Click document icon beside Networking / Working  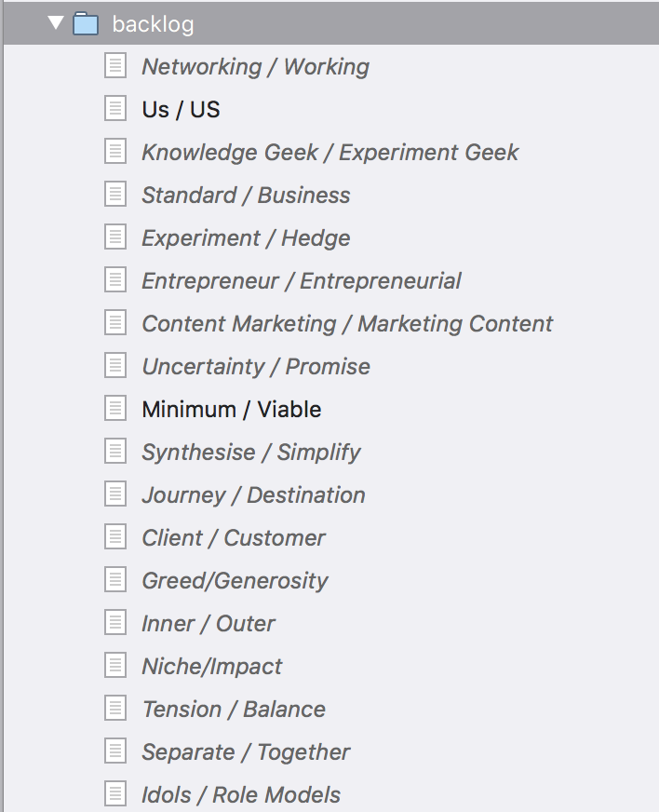click(x=114, y=66)
